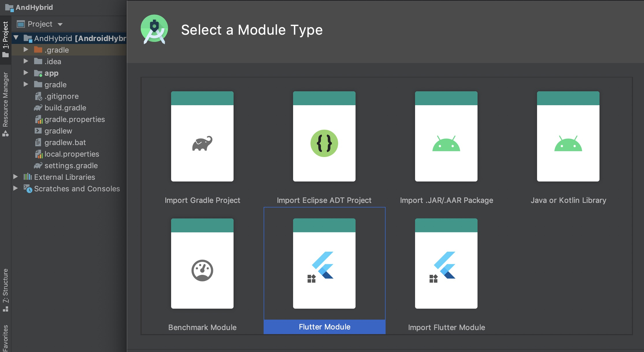The image size is (644, 352).
Task: Choose the Import Eclipse ADT Project card
Action: (324, 136)
